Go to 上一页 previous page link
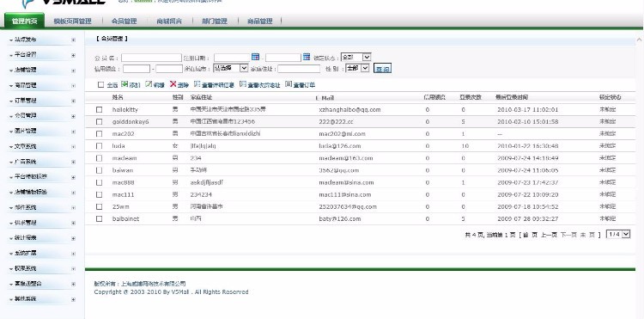Screen dimensions: 644x319 [549, 235]
